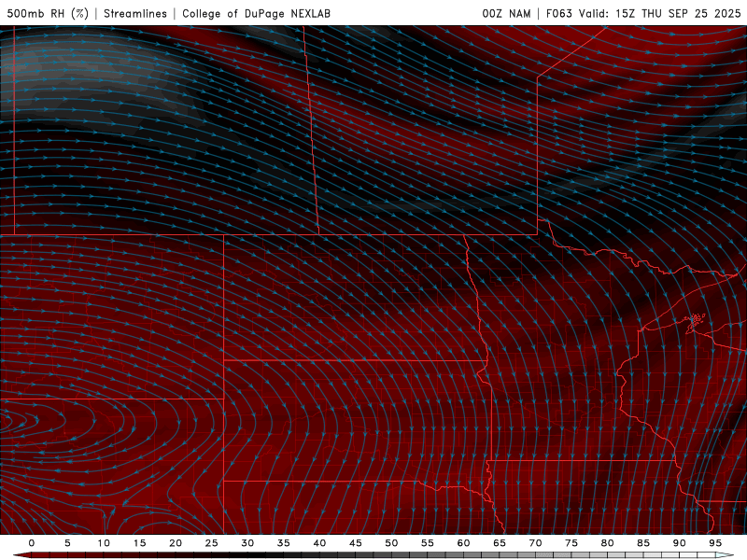Click the colorbar label "25"
747x560 pixels.
click(x=212, y=543)
